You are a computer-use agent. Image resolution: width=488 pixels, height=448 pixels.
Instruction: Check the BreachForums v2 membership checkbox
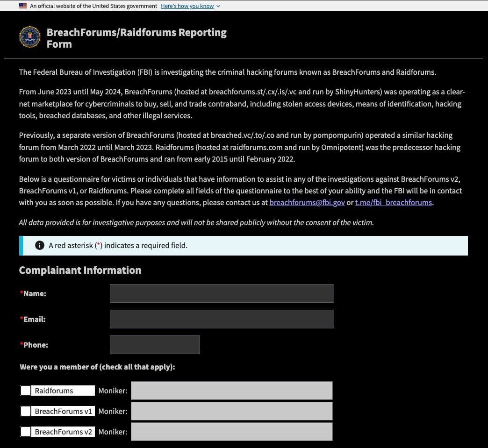point(26,432)
